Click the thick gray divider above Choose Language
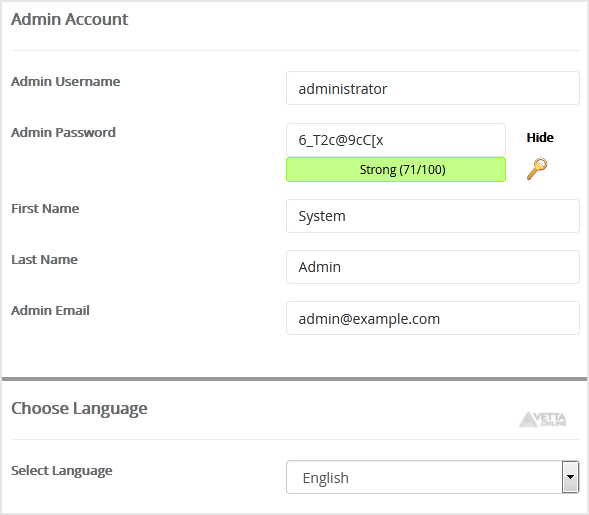The image size is (589, 515). click(294, 379)
